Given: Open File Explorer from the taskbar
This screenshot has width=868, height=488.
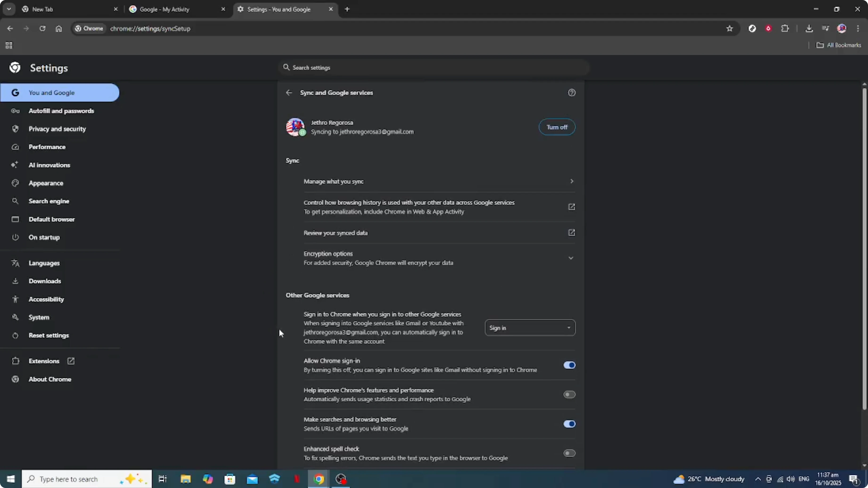Looking at the screenshot, I should coord(185,479).
